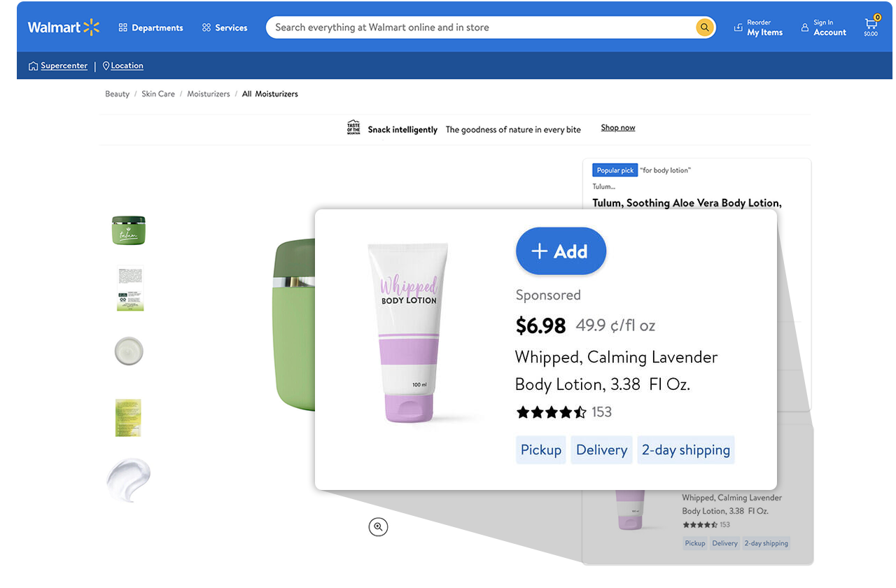Select All Moisturizers breadcrumb
The image size is (896, 588).
tap(270, 94)
